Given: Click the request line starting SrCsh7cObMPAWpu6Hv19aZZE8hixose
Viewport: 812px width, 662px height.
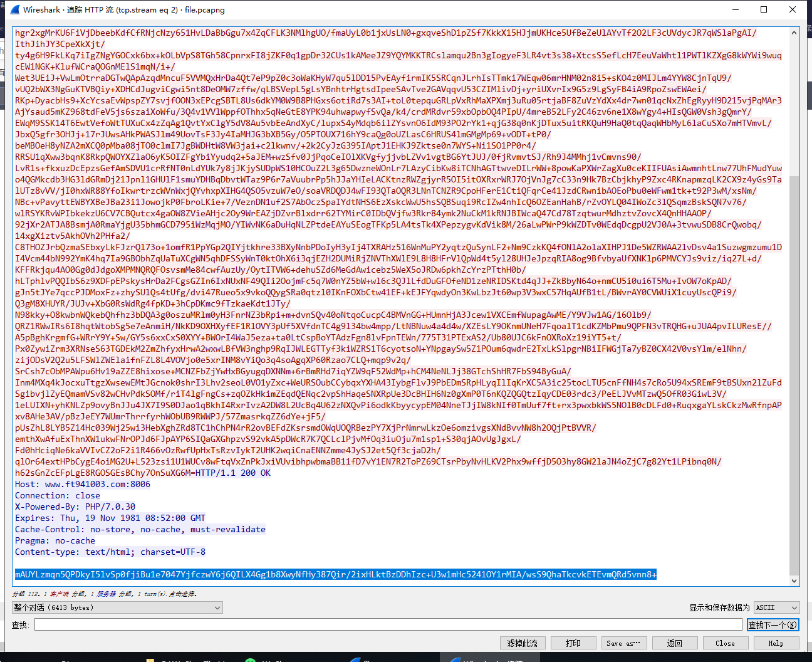Looking at the screenshot, I should [x=293, y=371].
